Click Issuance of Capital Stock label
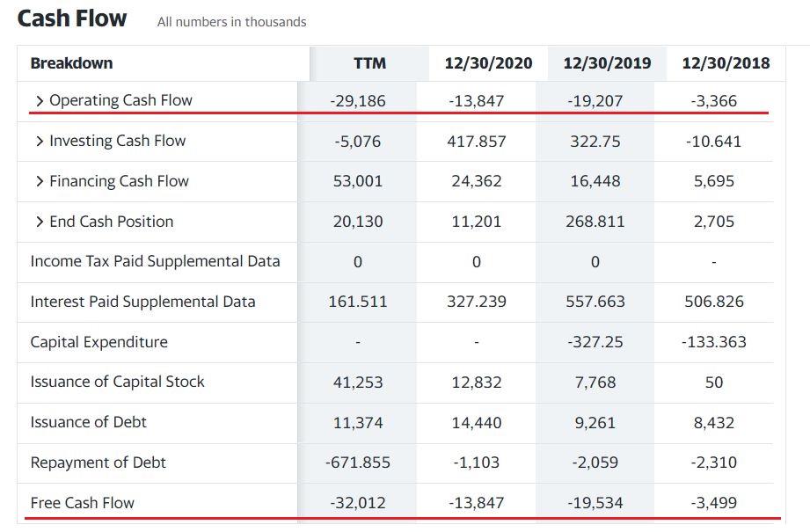 tap(117, 382)
